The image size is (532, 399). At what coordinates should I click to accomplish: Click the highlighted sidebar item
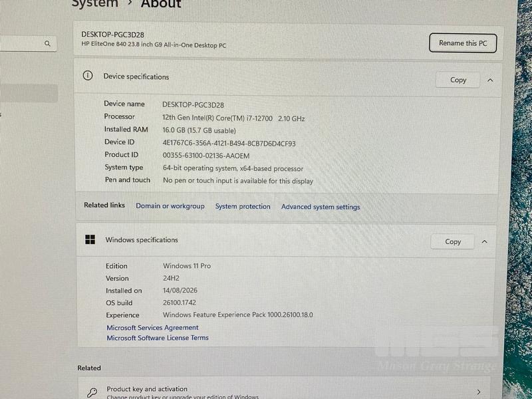(29, 93)
